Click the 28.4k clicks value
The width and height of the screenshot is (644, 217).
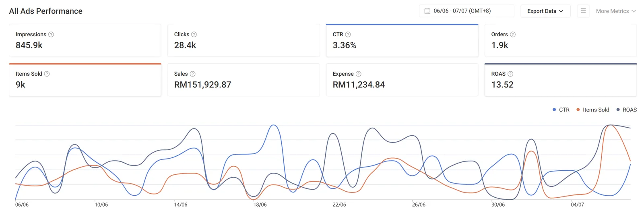click(x=185, y=45)
